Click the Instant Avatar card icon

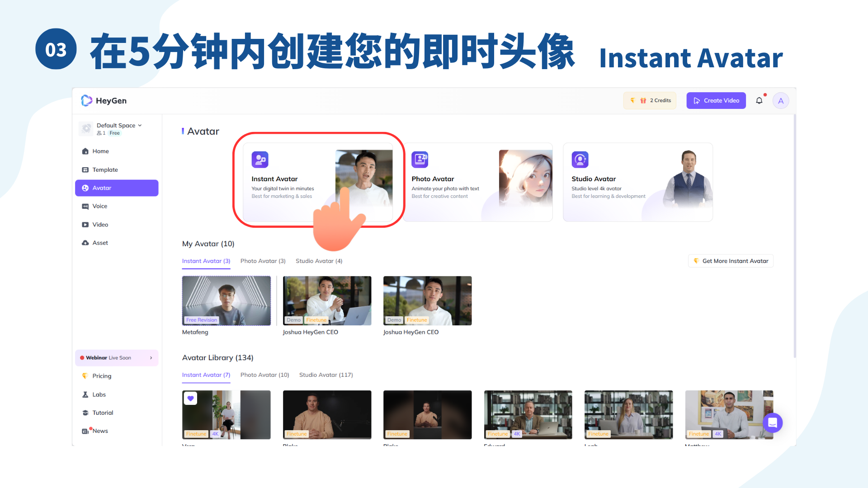tap(260, 160)
